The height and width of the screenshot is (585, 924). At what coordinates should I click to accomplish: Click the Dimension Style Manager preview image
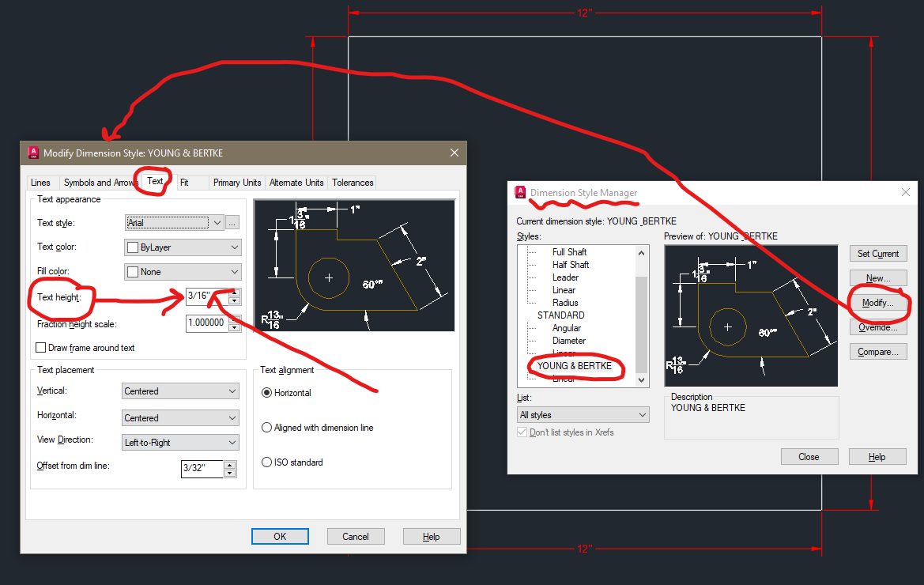pos(752,316)
